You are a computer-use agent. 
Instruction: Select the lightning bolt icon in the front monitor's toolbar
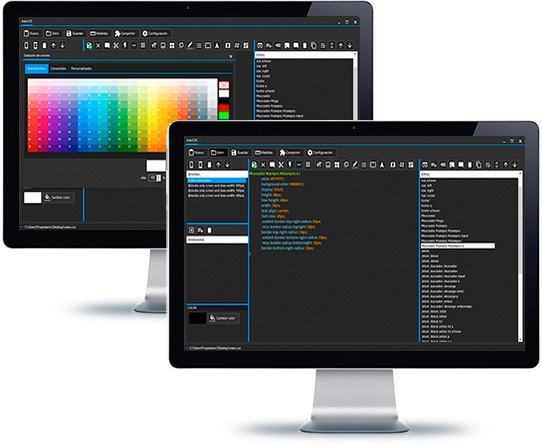[290, 165]
